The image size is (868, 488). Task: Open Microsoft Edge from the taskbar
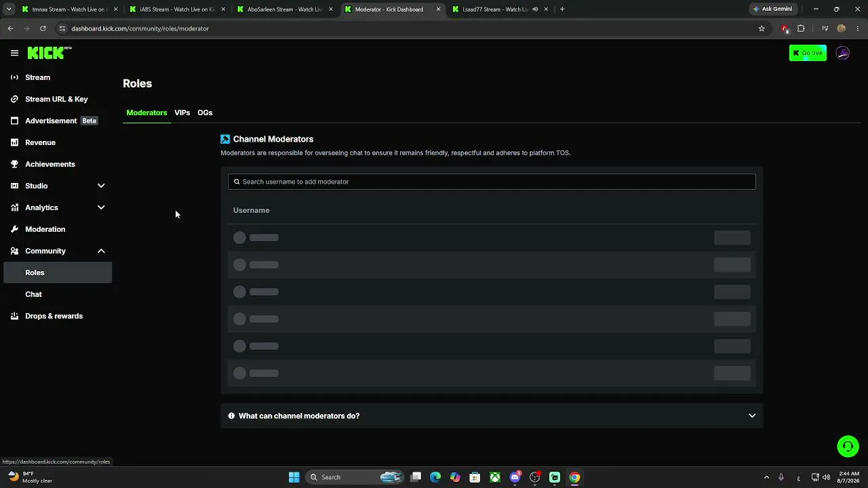pos(435,477)
